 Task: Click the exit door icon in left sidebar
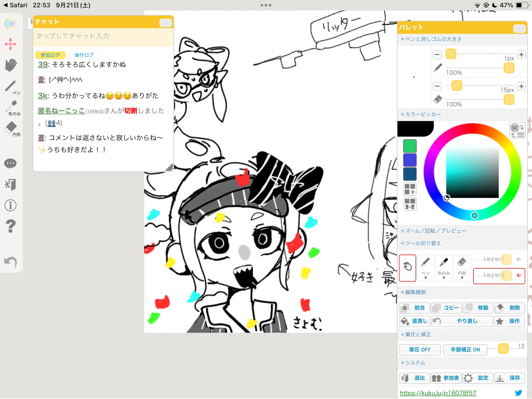pyautogui.click(x=11, y=185)
